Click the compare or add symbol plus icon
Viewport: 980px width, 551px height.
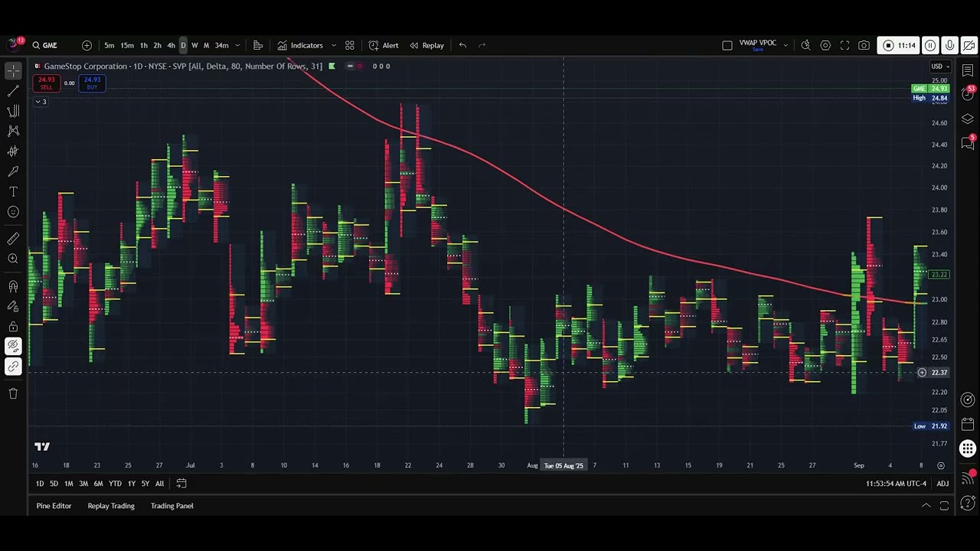(87, 45)
